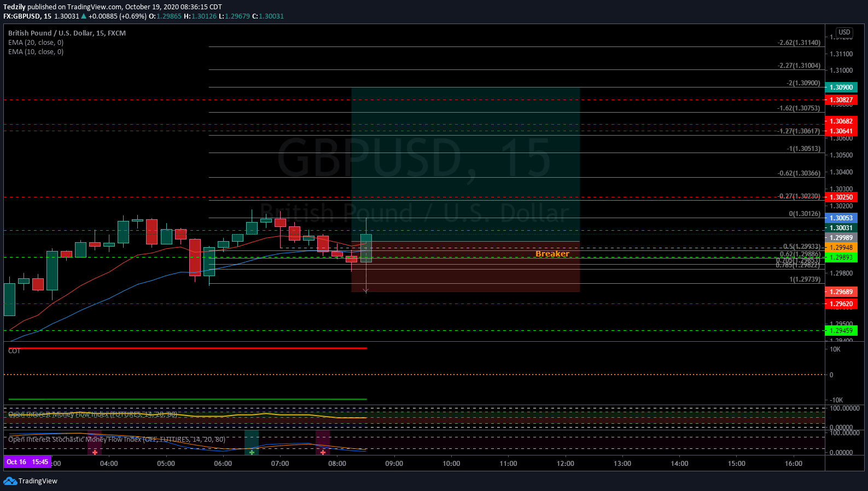Click the red 1.30827 price tag
868x491 pixels.
point(841,100)
